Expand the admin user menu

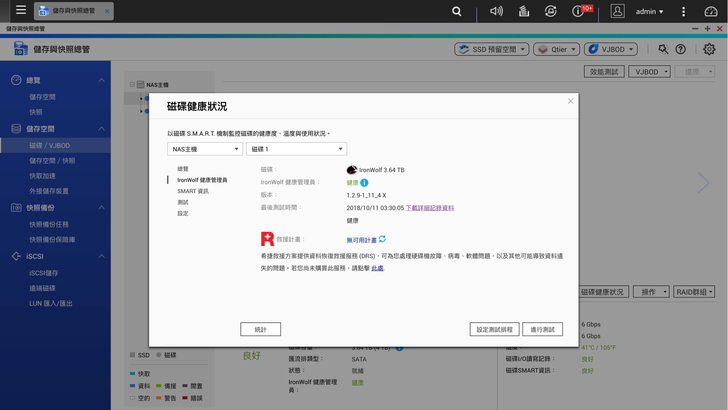[649, 11]
